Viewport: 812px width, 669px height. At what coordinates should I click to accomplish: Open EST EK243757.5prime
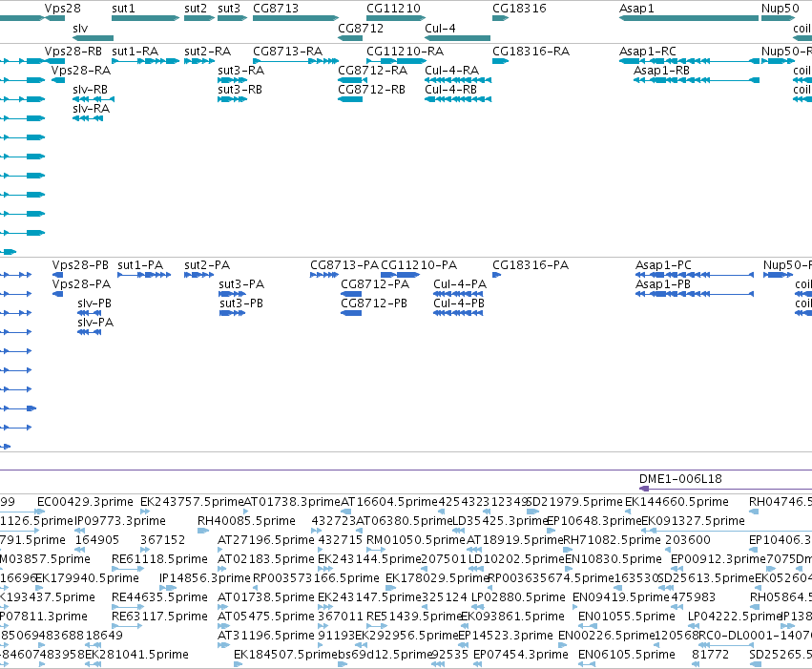tap(192, 502)
